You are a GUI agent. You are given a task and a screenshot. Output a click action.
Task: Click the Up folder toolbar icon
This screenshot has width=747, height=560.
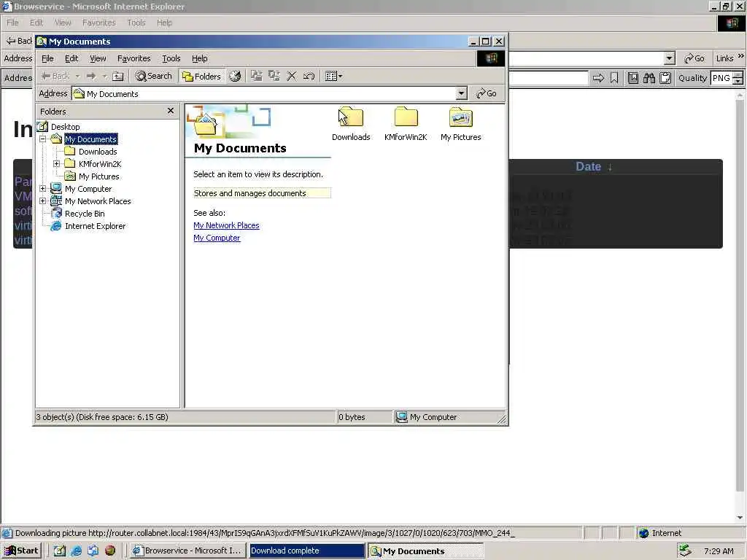(117, 76)
